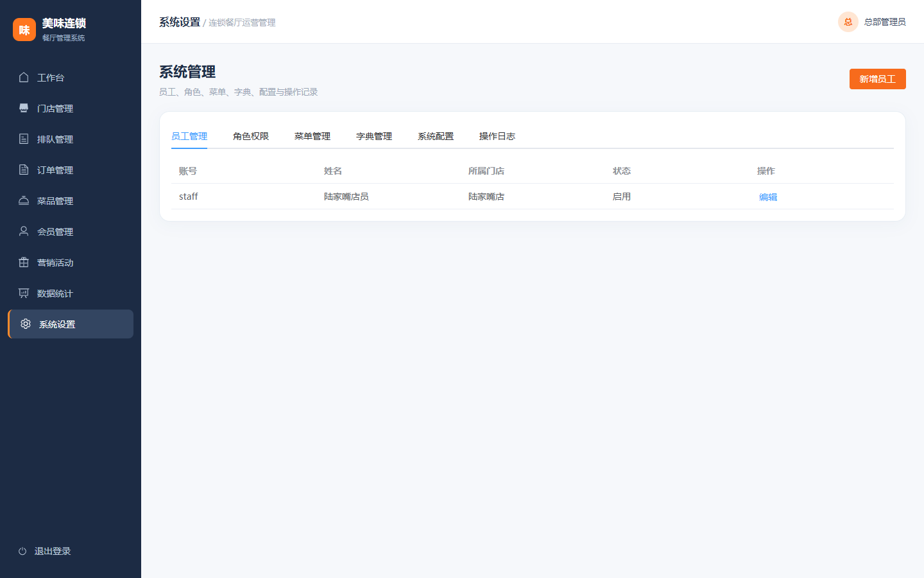
Task: Select the 排队管理 queue icon
Action: (24, 139)
